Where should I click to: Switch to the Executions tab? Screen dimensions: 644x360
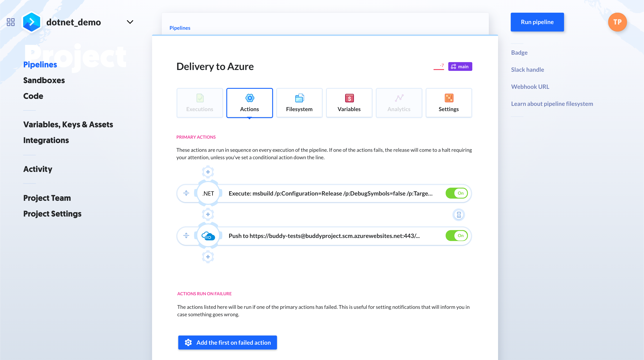pyautogui.click(x=199, y=103)
